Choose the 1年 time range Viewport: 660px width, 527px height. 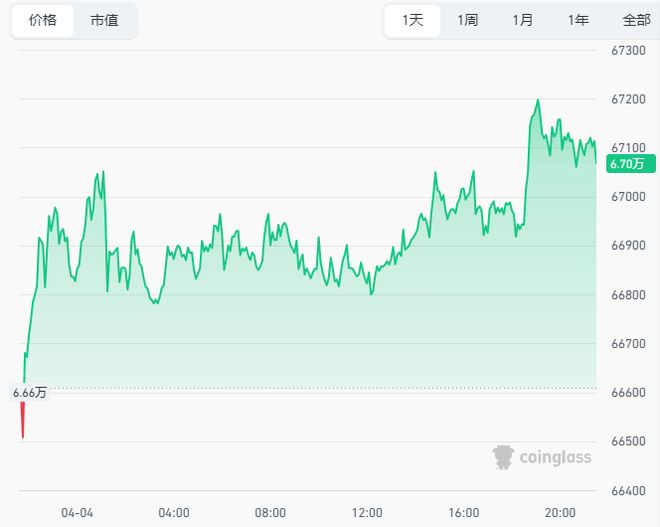(x=578, y=20)
